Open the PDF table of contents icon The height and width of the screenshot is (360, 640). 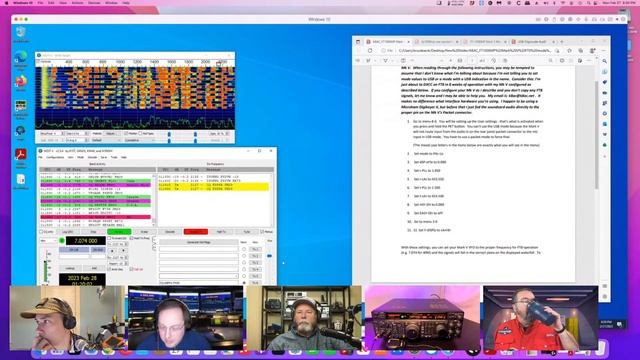pos(358,60)
